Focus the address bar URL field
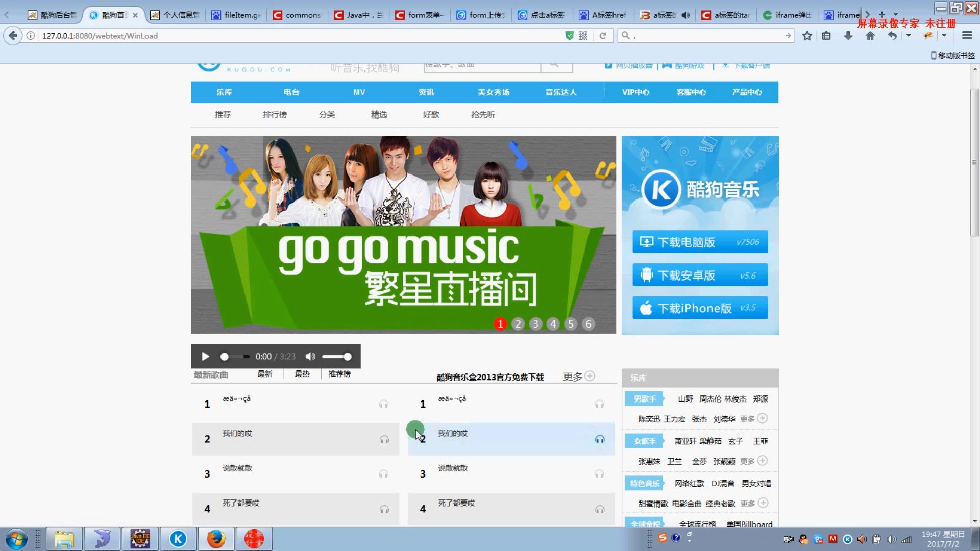 [x=301, y=36]
